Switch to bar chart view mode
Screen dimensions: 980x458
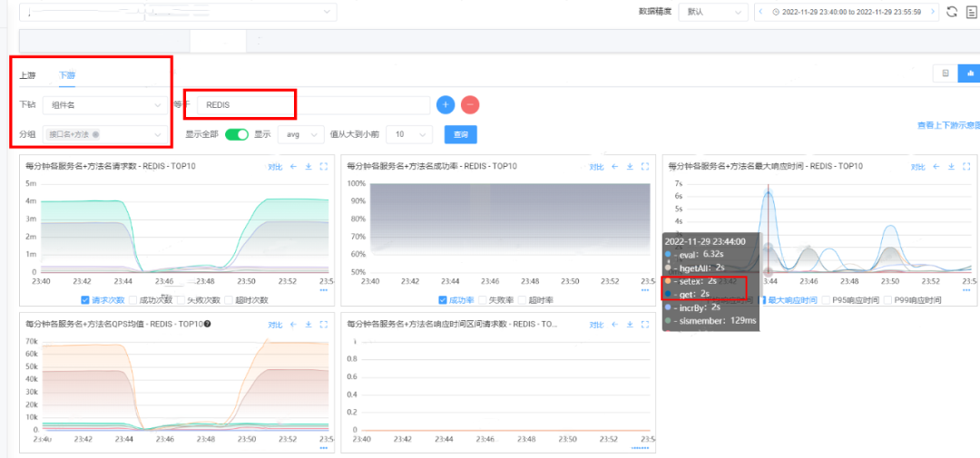point(970,73)
